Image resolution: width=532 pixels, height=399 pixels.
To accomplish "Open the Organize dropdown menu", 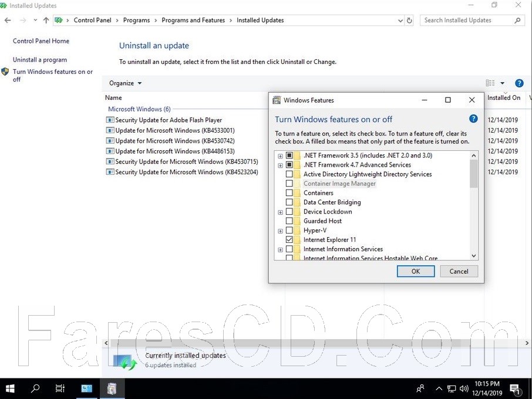I will click(125, 83).
